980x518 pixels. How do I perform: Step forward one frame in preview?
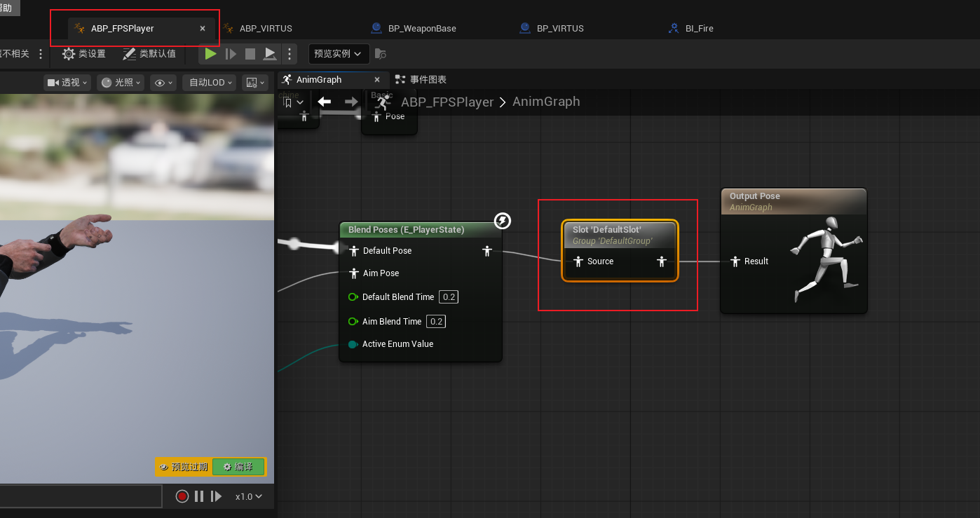click(x=217, y=496)
